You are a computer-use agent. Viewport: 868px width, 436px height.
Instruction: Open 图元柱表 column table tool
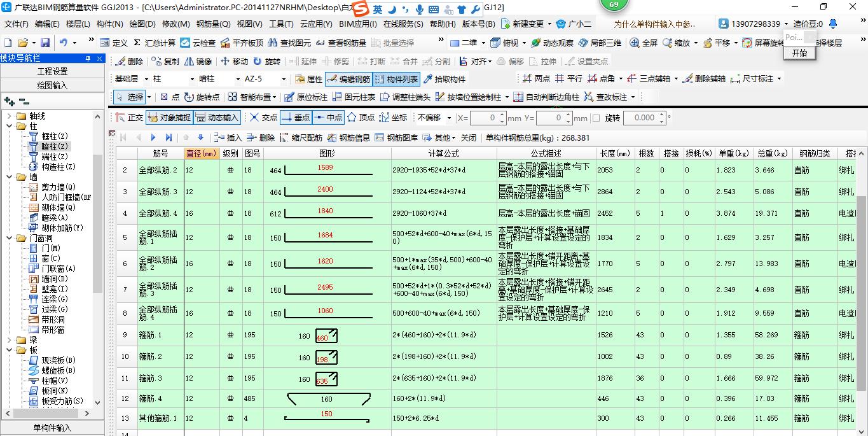(353, 97)
